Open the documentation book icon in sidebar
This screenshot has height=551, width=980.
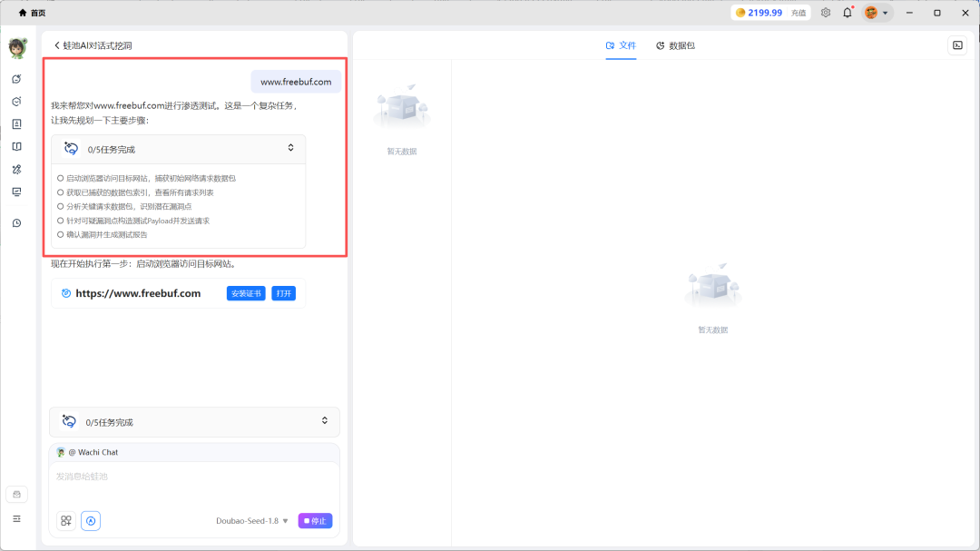[x=16, y=146]
